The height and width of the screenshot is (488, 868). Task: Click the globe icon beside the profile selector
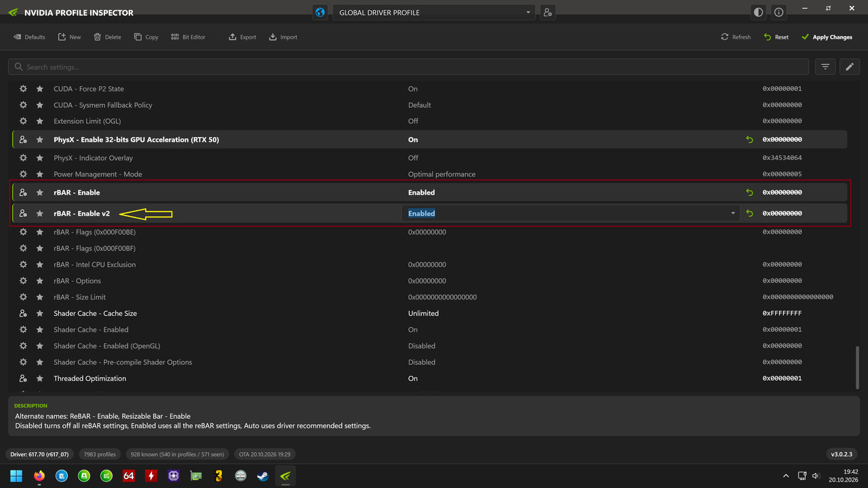point(321,12)
